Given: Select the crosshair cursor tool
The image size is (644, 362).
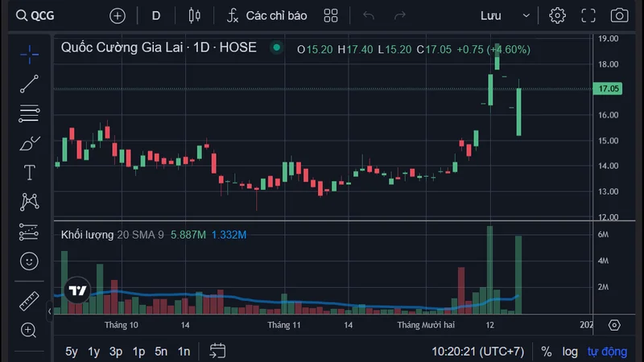Looking at the screenshot, I should click(29, 55).
